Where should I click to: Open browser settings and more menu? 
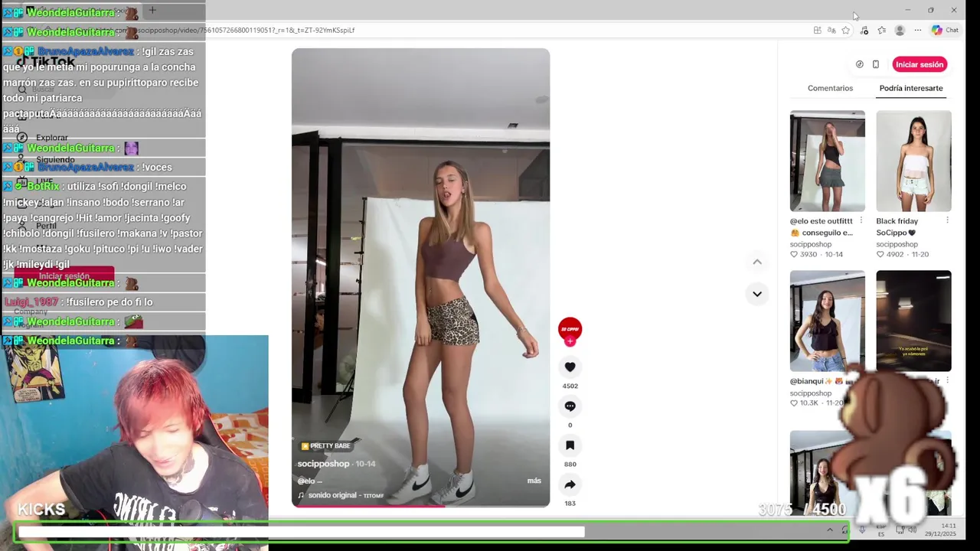pos(918,30)
